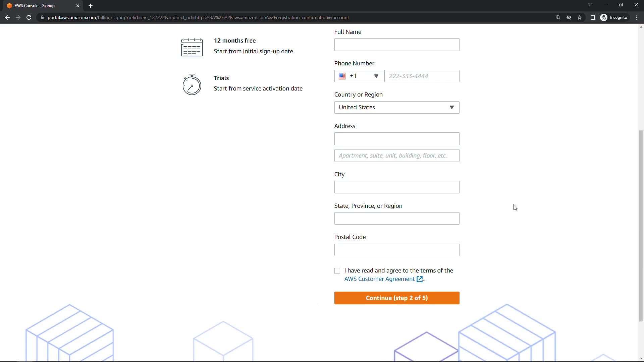Expand the tab search chevron
This screenshot has width=644, height=362.
[590, 5]
